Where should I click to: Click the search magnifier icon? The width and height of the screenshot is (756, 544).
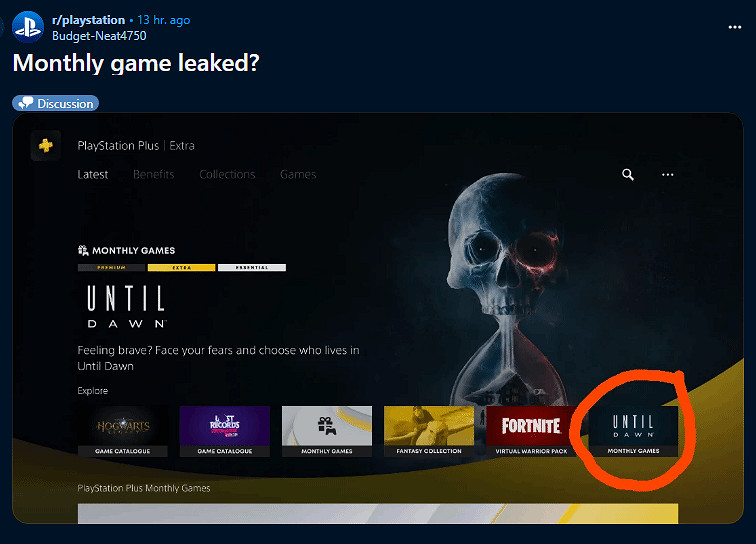pyautogui.click(x=628, y=175)
